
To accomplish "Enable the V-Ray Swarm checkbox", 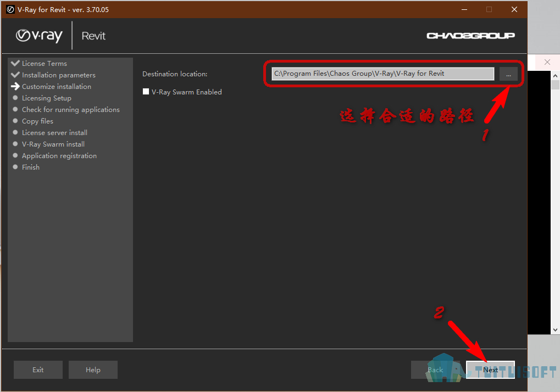I will (x=146, y=92).
